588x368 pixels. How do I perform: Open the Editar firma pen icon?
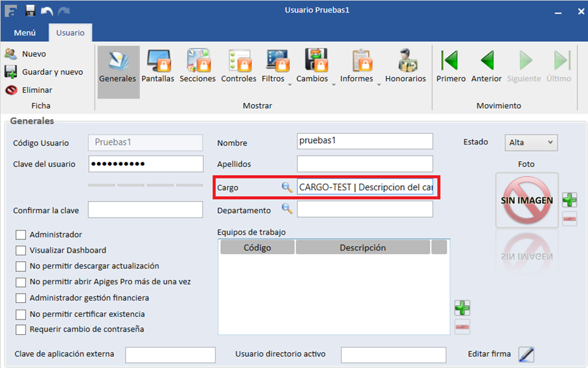click(526, 355)
